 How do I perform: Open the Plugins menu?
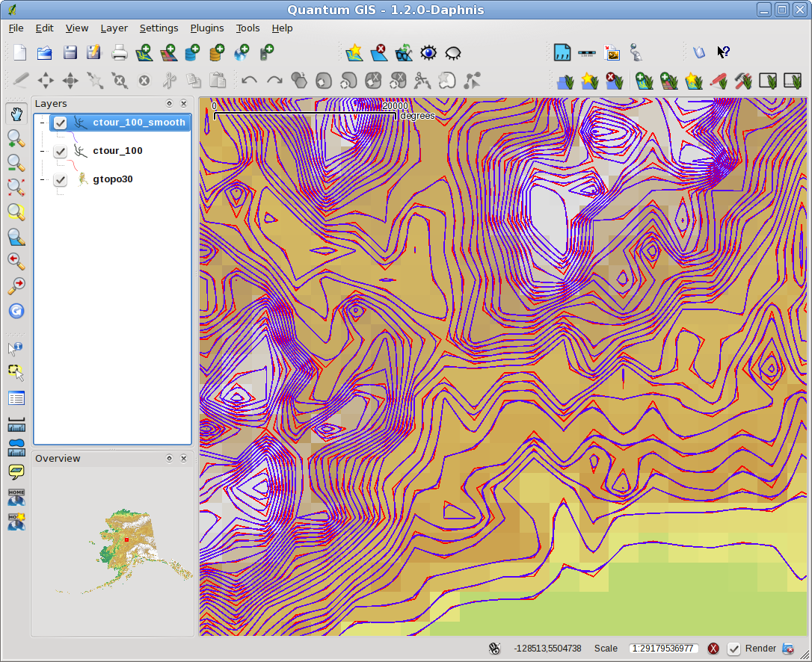(x=207, y=28)
